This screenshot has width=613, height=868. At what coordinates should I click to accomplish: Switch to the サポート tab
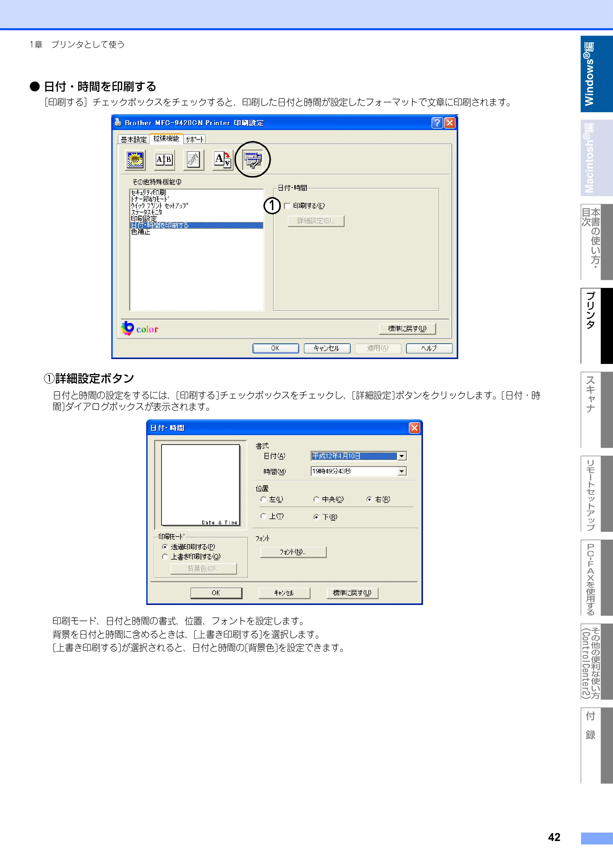[x=195, y=140]
